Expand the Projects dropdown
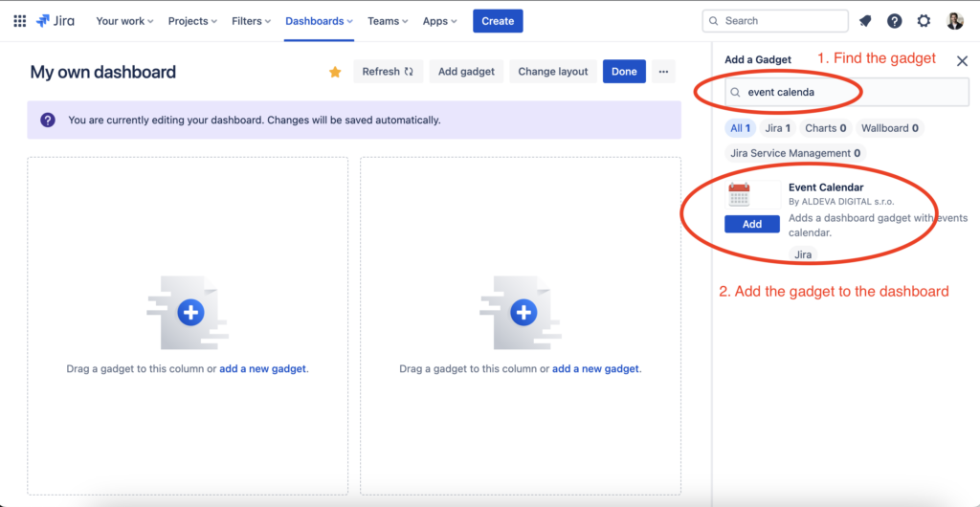Viewport: 980px width, 507px height. tap(192, 21)
